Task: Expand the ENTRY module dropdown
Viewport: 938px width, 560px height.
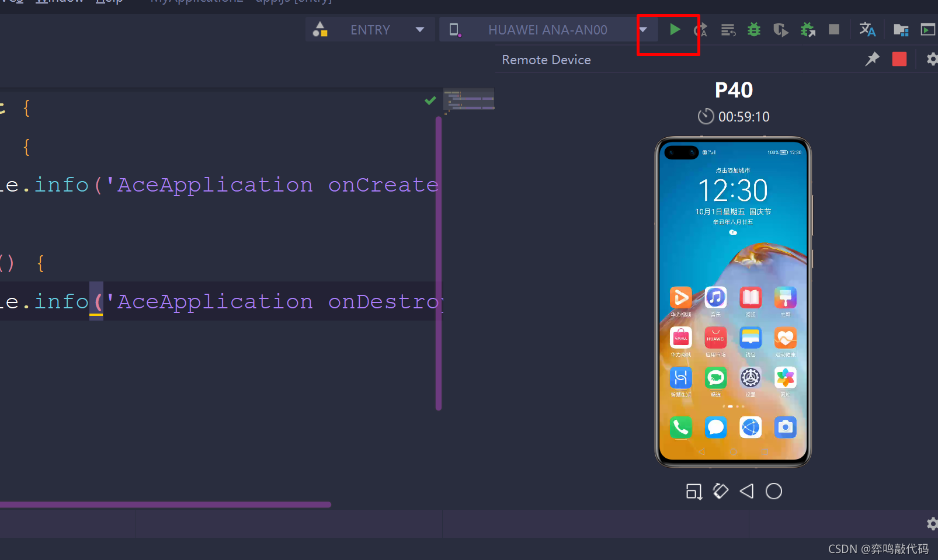Action: coord(370,29)
